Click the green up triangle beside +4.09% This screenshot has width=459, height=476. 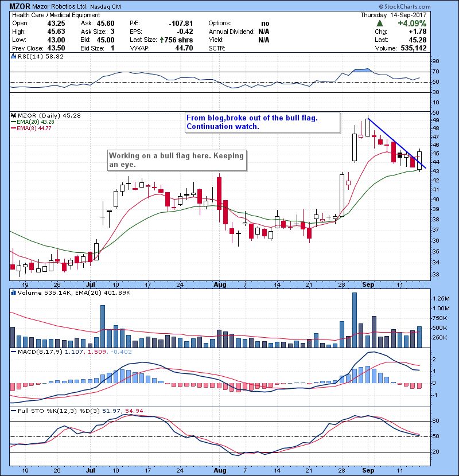[x=379, y=24]
